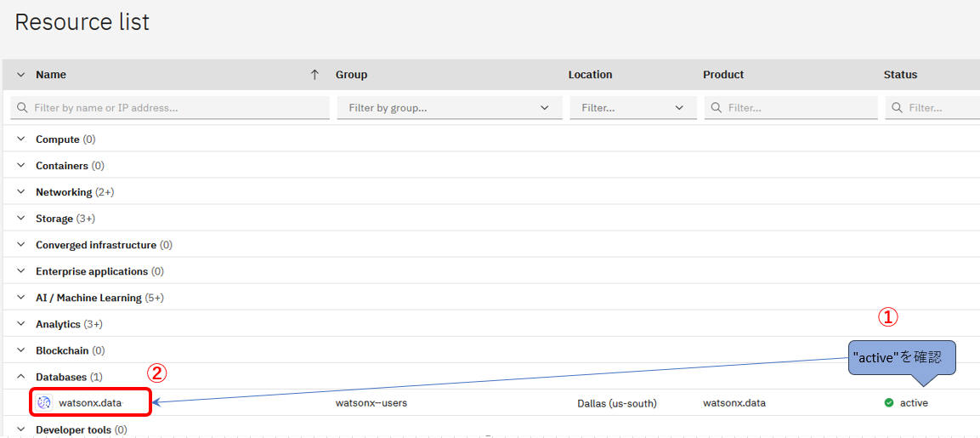
Task: Click the watsonx.data database icon
Action: tap(44, 402)
